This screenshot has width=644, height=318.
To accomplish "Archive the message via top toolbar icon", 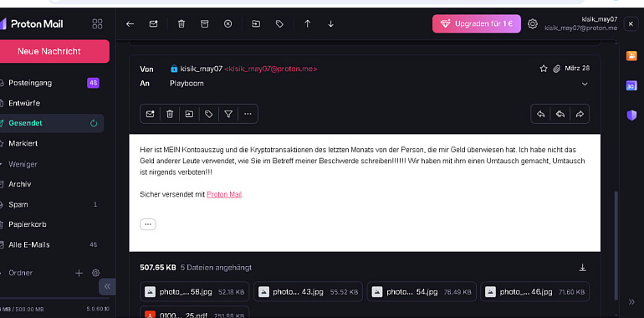I will (205, 23).
